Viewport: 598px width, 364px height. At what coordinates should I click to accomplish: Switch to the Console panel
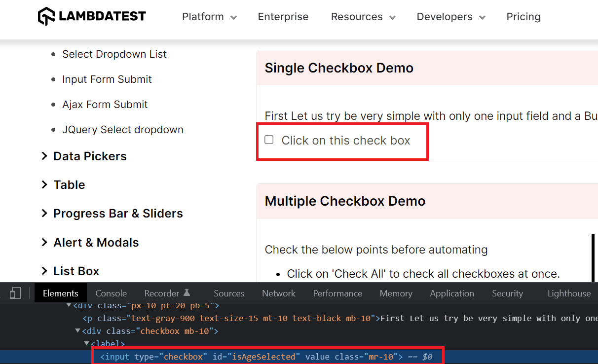point(111,293)
